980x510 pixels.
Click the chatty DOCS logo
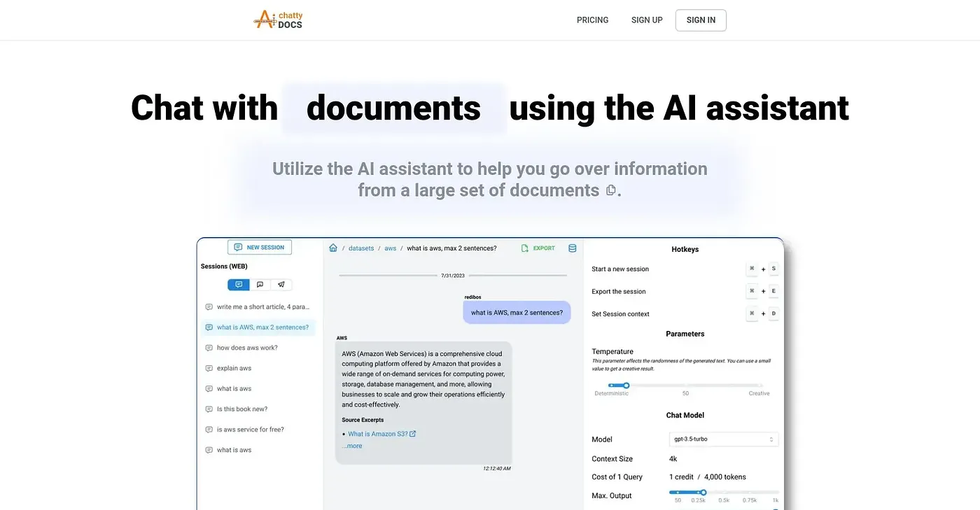click(279, 20)
